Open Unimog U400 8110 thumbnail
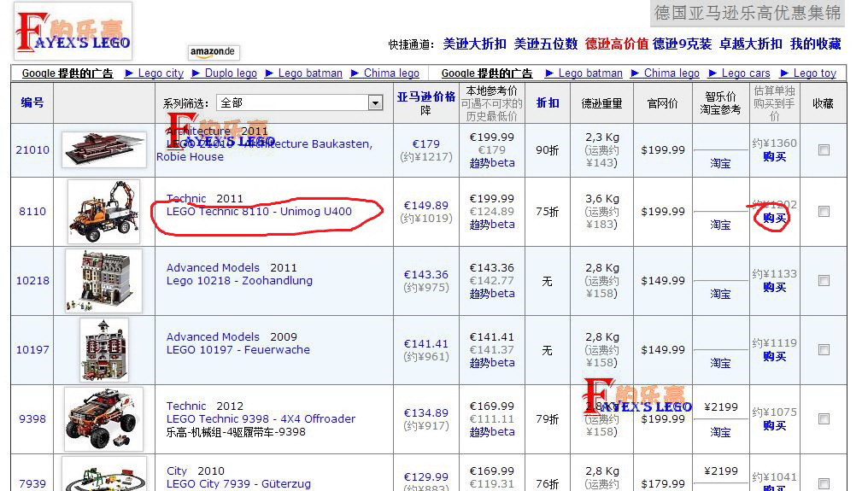Screen dimensions: 868x491 click(x=103, y=212)
